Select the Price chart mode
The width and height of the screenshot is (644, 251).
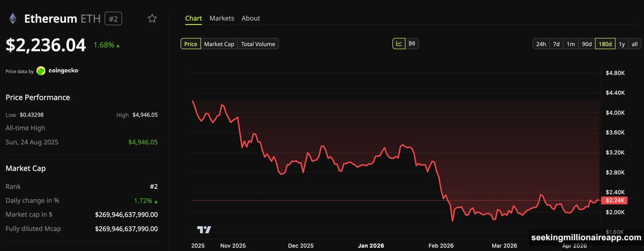tap(191, 44)
